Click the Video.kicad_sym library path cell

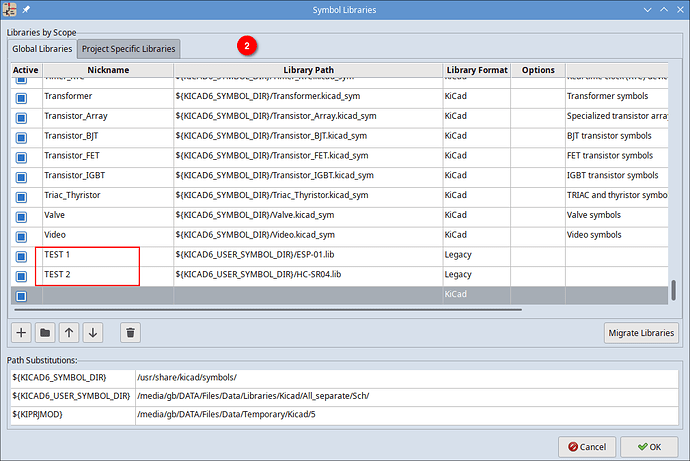click(308, 235)
